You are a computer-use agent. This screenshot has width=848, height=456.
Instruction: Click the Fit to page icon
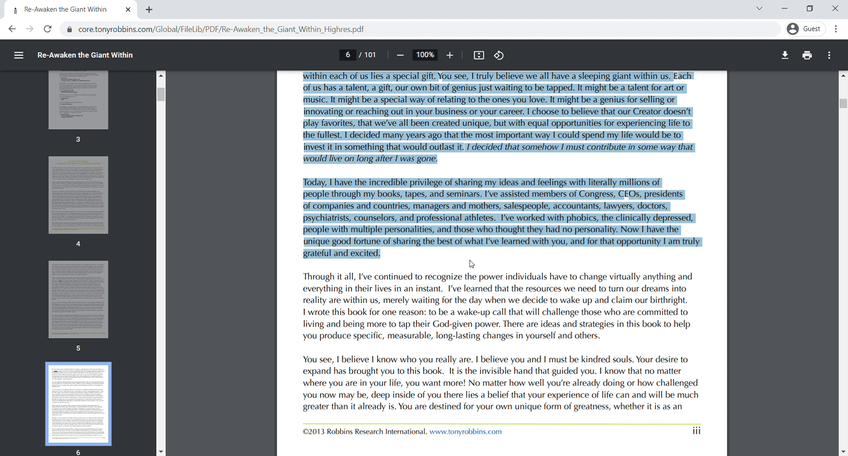[x=479, y=55]
